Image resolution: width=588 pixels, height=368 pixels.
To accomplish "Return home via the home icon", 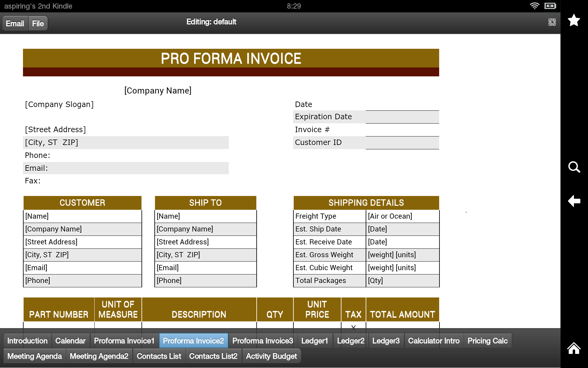I will (x=574, y=348).
